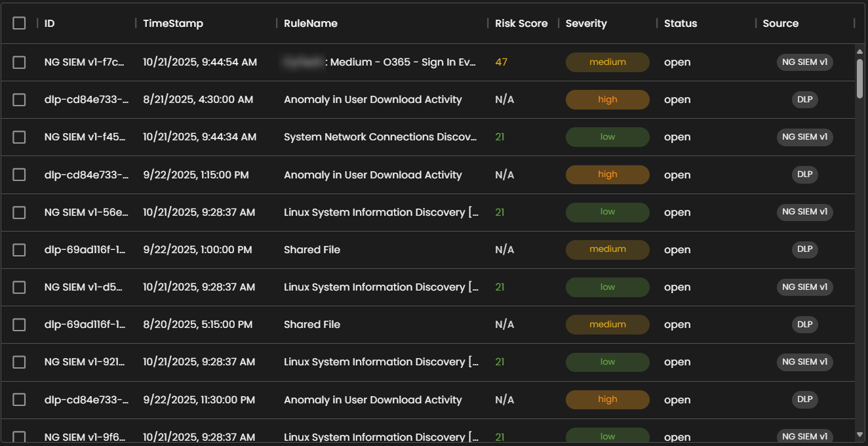Check the box for alert NG SIEM v1-f7c
Viewport: 868px width, 446px height.
tap(19, 62)
